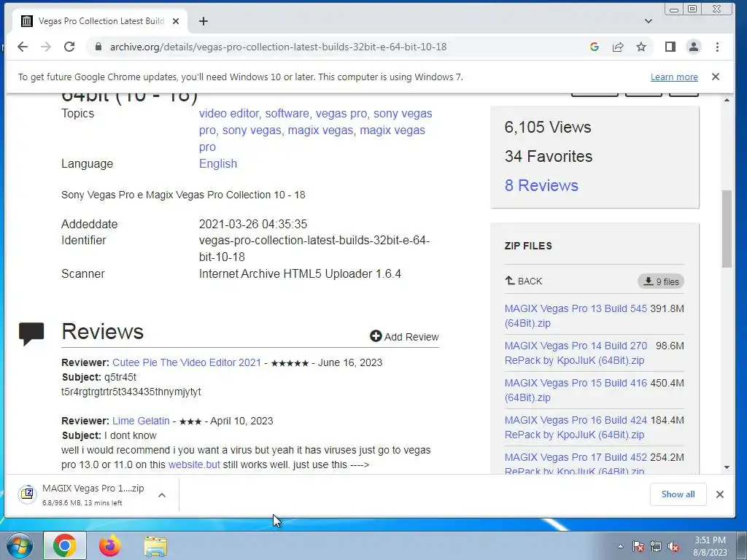The image size is (747, 560).
Task: Click the page vertical scrollbar thumb
Action: (x=727, y=228)
